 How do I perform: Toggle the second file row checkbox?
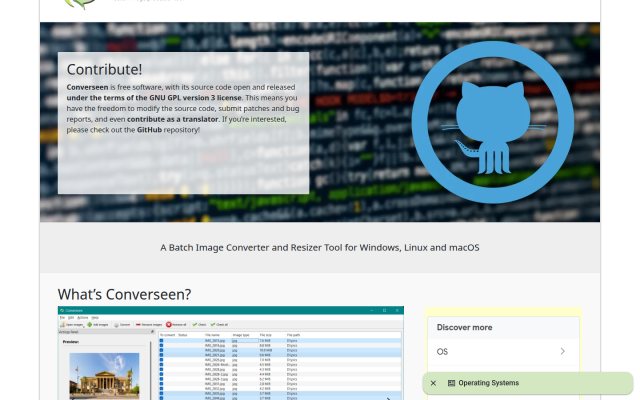click(x=161, y=345)
